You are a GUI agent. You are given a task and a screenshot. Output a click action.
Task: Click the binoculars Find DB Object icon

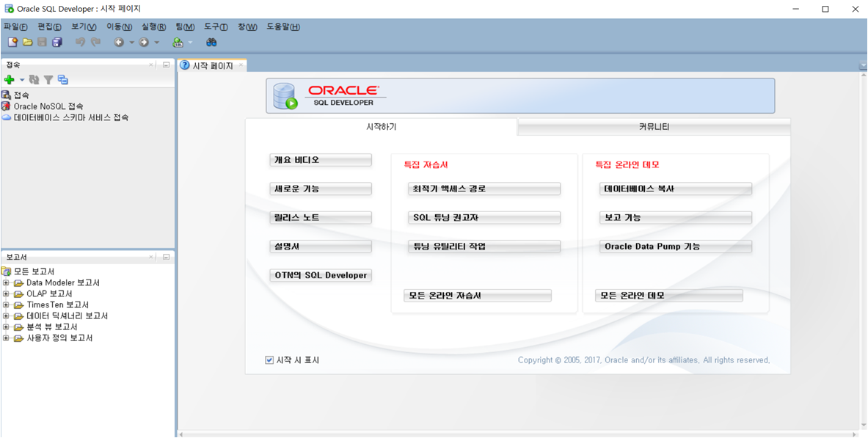point(211,42)
